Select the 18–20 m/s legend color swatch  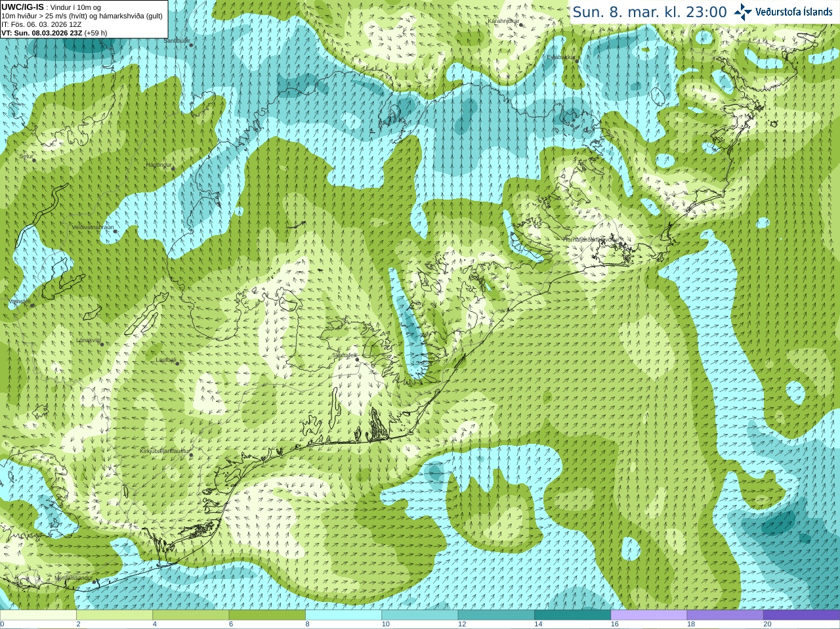(x=725, y=615)
